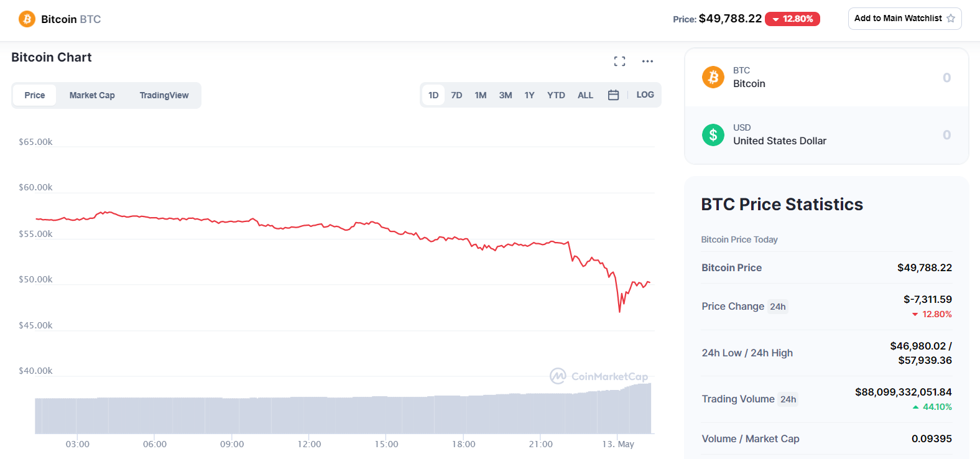This screenshot has height=459, width=980.
Task: Click the volume bars area under chart
Action: [x=342, y=415]
